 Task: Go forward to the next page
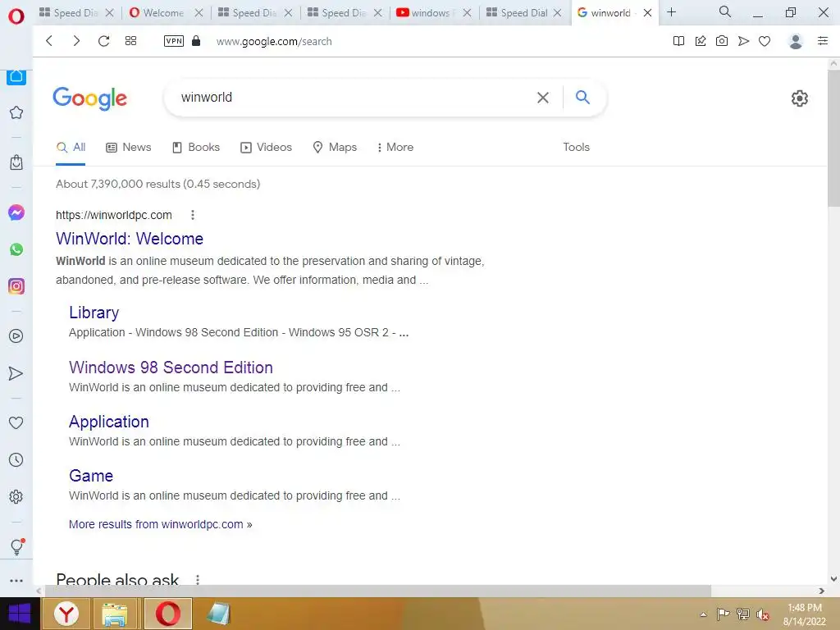click(x=76, y=41)
